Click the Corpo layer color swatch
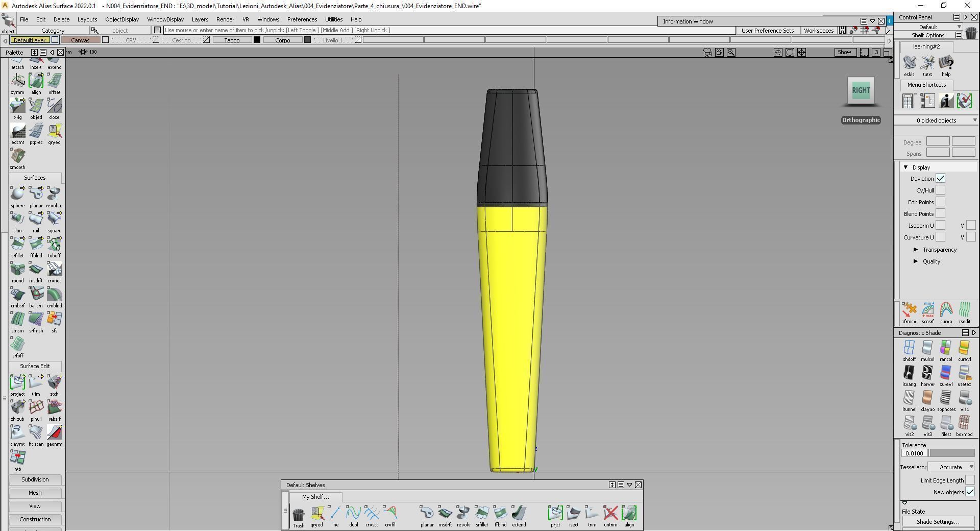 coord(307,40)
